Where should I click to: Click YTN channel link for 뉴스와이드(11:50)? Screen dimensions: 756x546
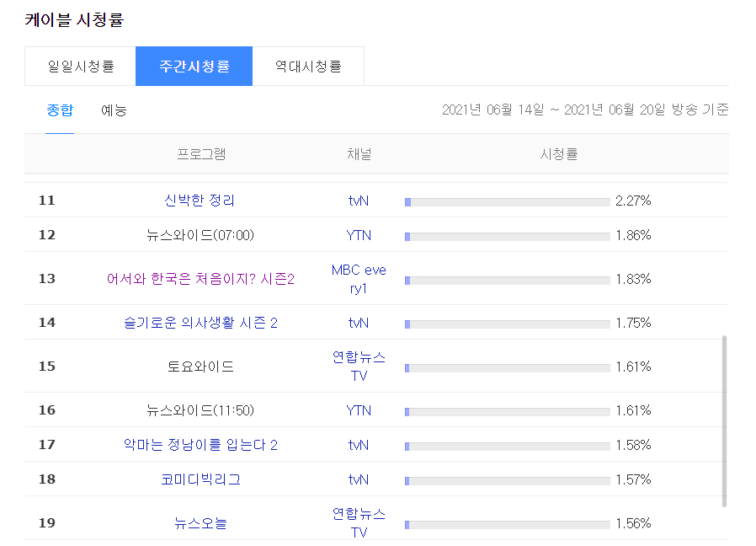coord(359,410)
